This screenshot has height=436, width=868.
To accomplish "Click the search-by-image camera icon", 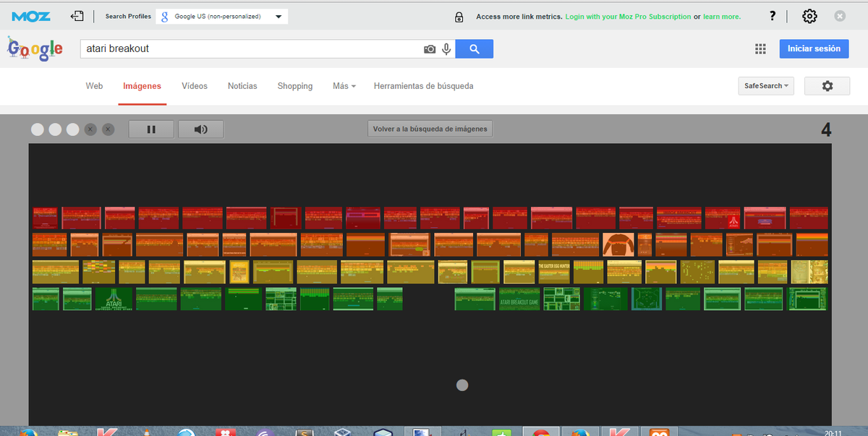I will (430, 48).
